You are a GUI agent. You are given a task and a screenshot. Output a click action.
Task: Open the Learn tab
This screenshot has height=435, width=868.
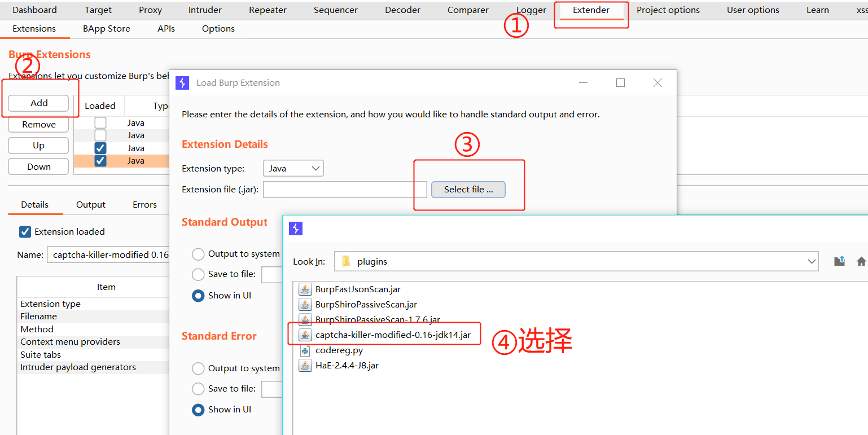coord(817,10)
